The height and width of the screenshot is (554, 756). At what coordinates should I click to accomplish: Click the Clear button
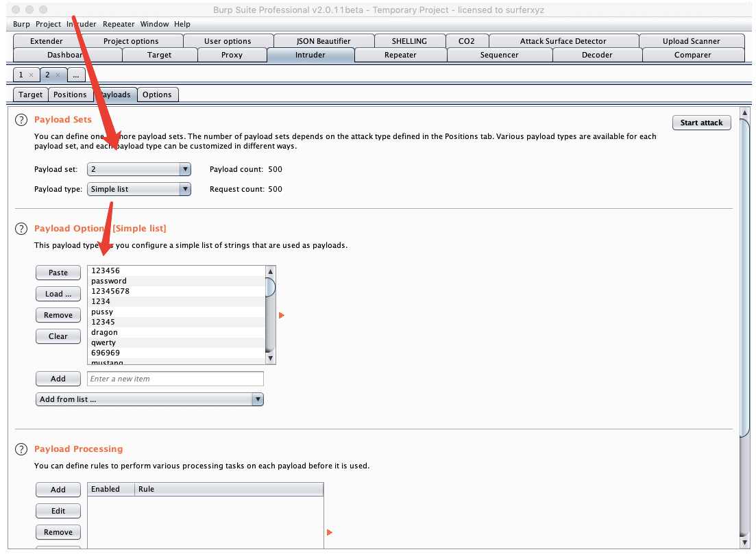tap(58, 336)
